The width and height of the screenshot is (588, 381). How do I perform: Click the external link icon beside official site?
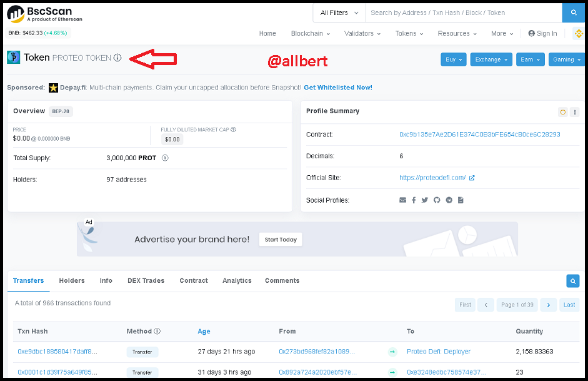[x=472, y=178]
